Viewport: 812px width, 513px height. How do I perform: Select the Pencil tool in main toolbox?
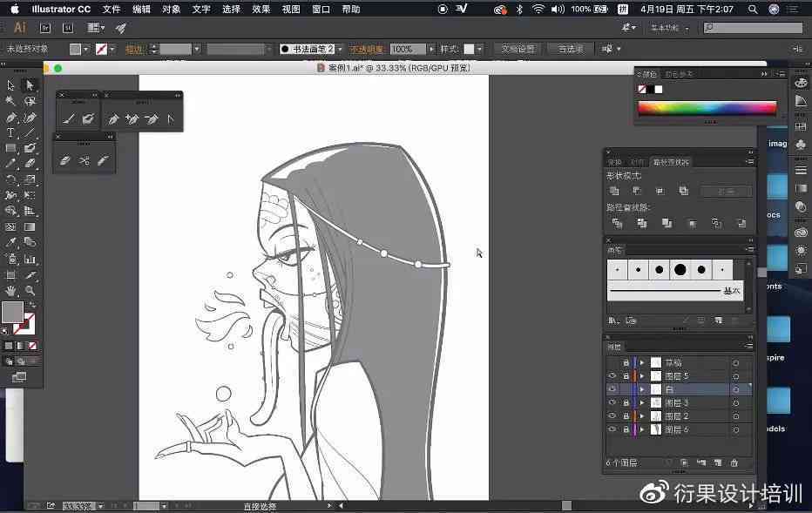(x=10, y=164)
